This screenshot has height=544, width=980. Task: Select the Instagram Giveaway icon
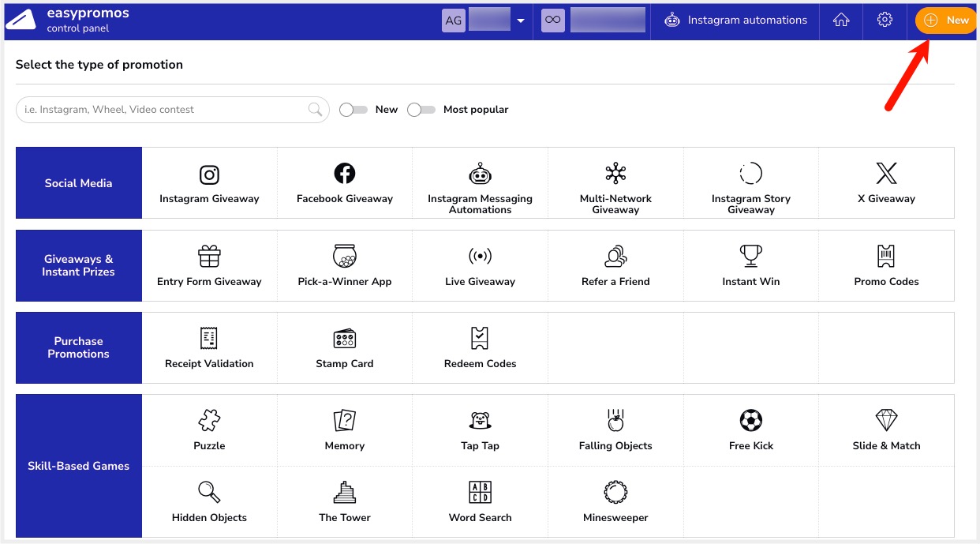pos(209,174)
